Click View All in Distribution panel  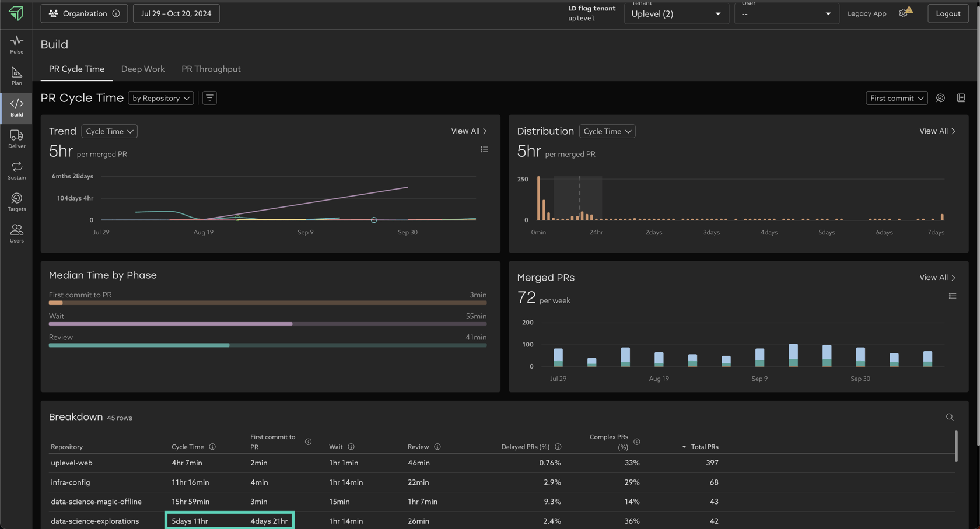coord(937,131)
